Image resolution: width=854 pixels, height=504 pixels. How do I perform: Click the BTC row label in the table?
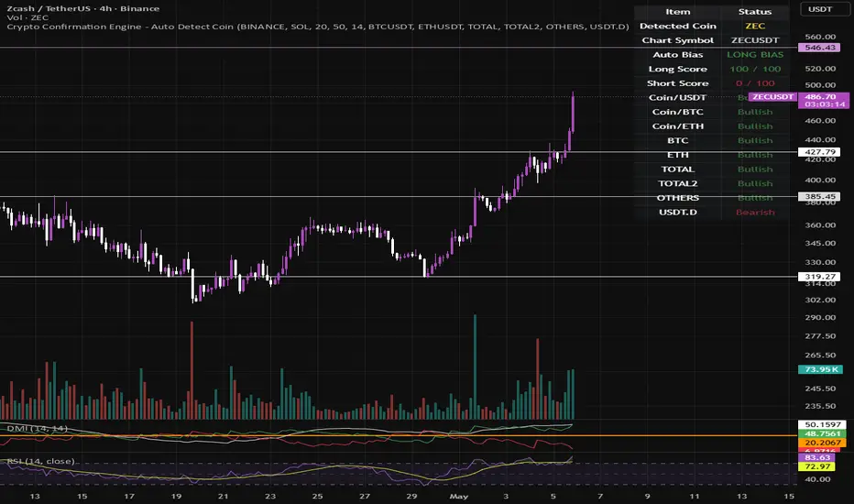point(677,140)
